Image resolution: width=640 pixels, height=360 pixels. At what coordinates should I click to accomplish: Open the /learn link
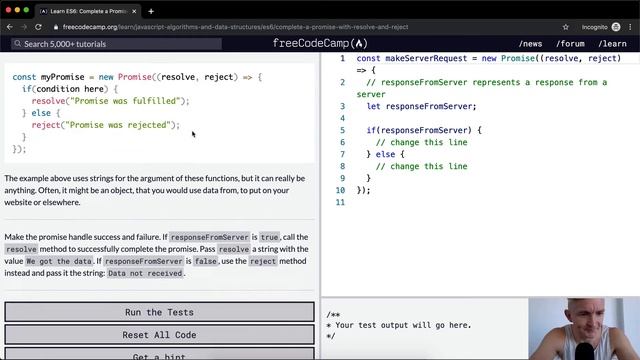point(612,44)
